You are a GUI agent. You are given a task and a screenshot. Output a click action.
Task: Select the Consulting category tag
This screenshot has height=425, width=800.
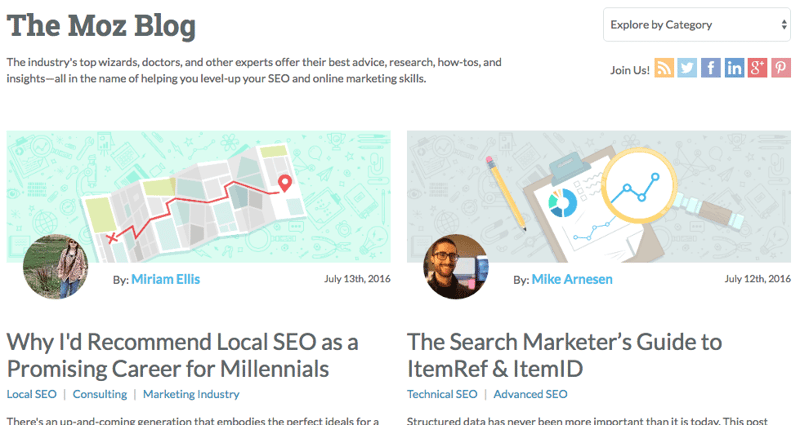coord(99,394)
